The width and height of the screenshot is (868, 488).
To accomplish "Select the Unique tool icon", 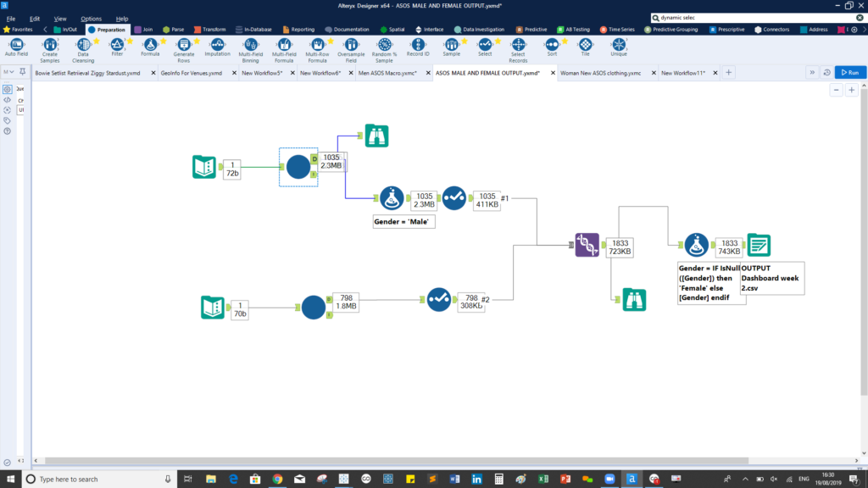I will (619, 44).
